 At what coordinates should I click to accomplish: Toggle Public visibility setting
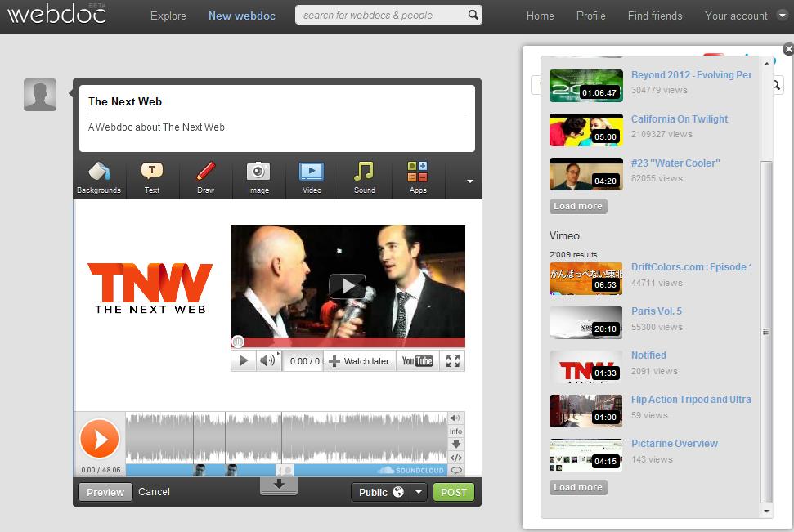click(381, 492)
